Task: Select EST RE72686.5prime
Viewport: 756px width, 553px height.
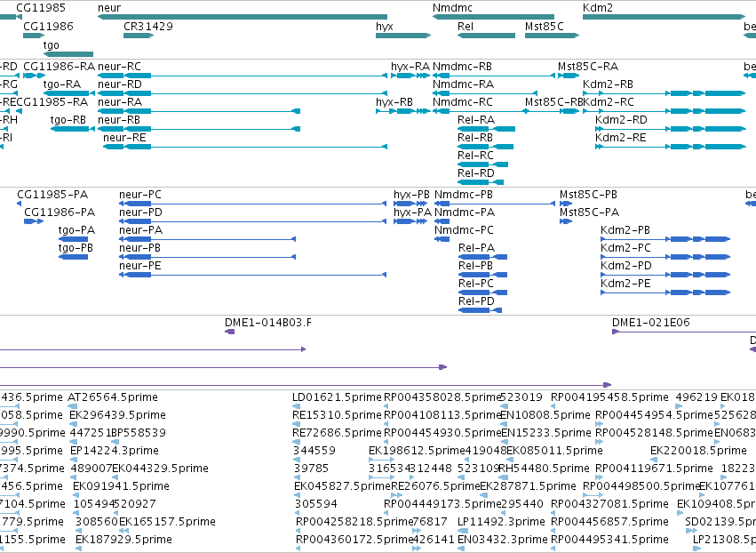Action: tap(337, 433)
